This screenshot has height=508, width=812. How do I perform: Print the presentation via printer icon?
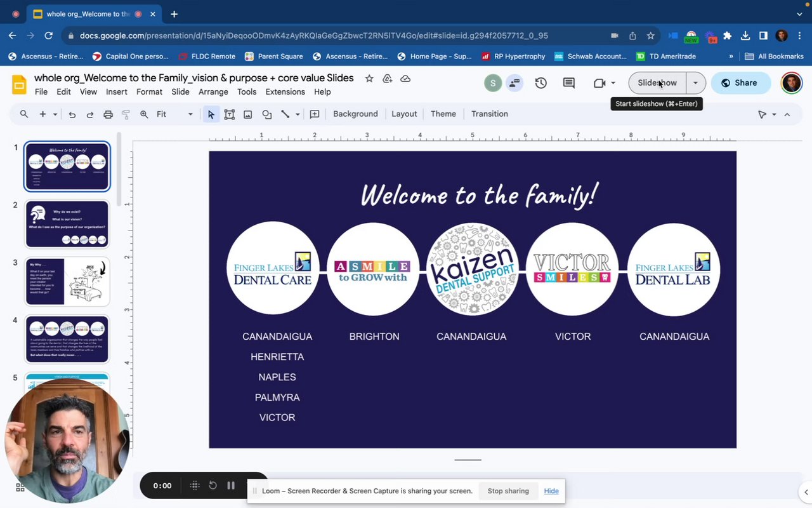point(108,114)
